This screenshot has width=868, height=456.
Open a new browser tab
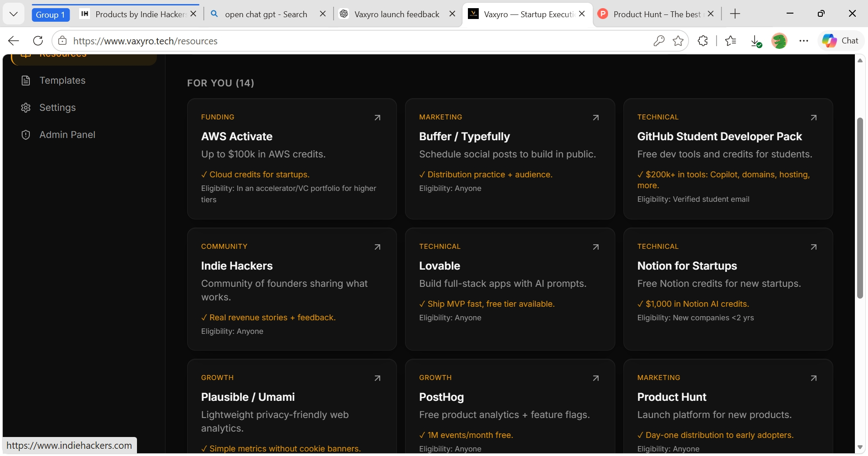point(735,14)
